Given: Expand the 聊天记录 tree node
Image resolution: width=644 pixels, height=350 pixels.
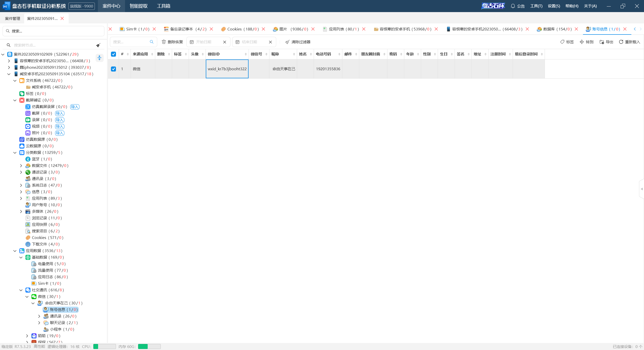Looking at the screenshot, I should point(39,323).
